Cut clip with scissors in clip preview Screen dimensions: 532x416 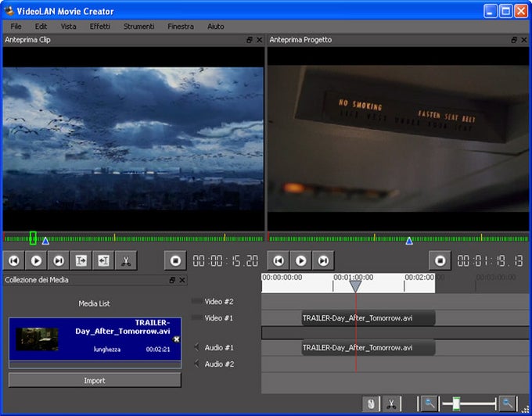tap(126, 260)
